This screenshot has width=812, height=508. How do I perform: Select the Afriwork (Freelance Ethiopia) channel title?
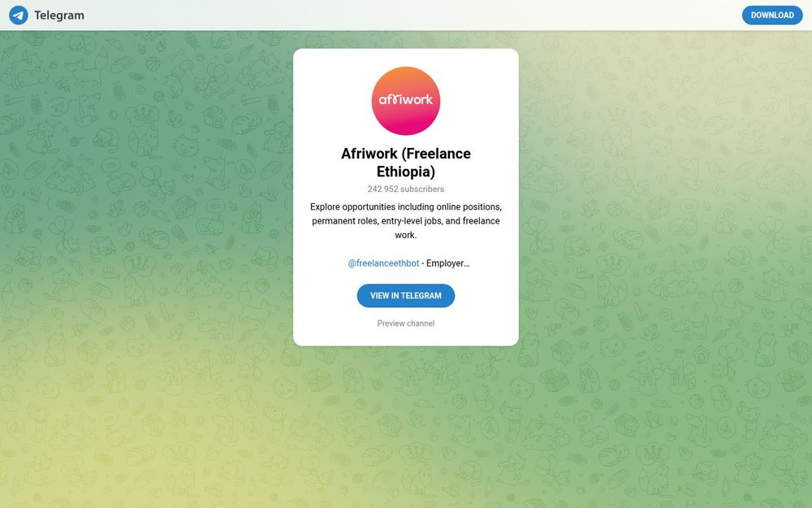405,163
